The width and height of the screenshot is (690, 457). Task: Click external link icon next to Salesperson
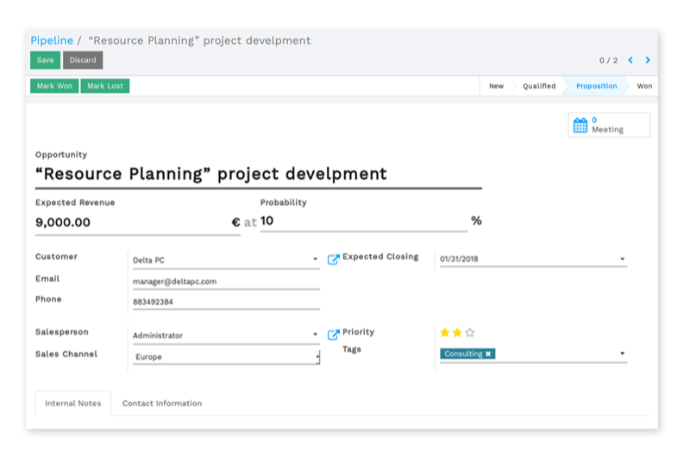tap(334, 334)
